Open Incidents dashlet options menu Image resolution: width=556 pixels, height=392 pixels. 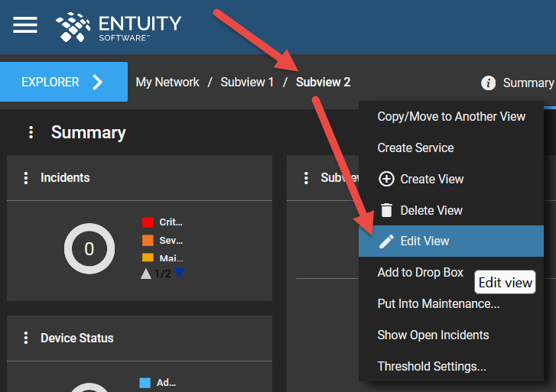(x=25, y=178)
